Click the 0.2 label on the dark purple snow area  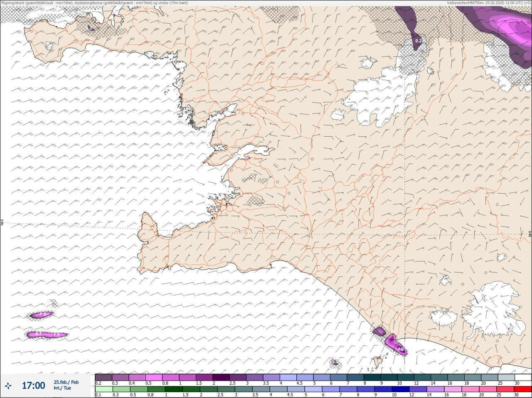click(x=419, y=41)
